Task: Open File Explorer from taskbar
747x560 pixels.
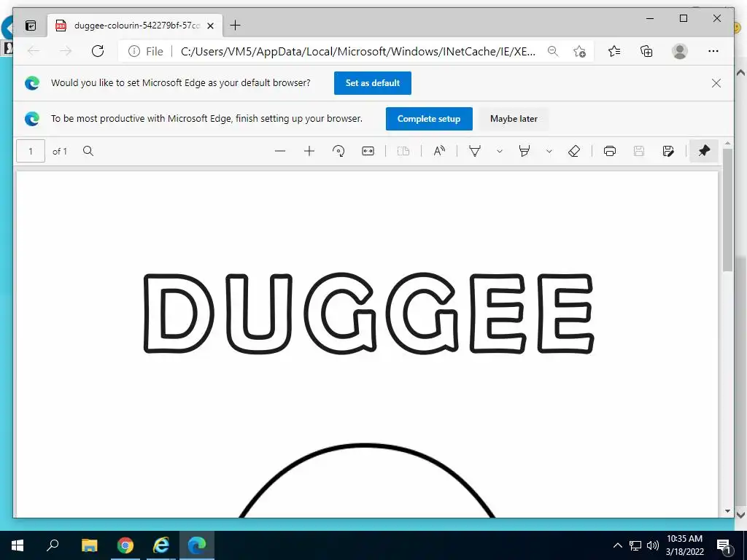Action: [x=89, y=545]
